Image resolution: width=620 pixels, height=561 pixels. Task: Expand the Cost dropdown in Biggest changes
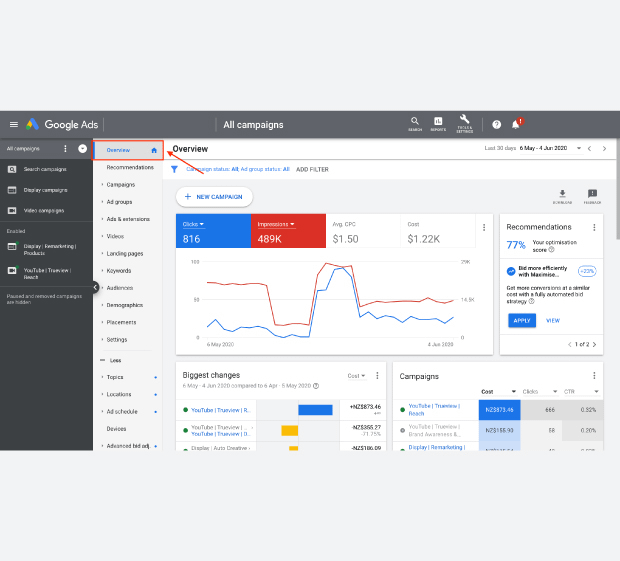coord(356,376)
